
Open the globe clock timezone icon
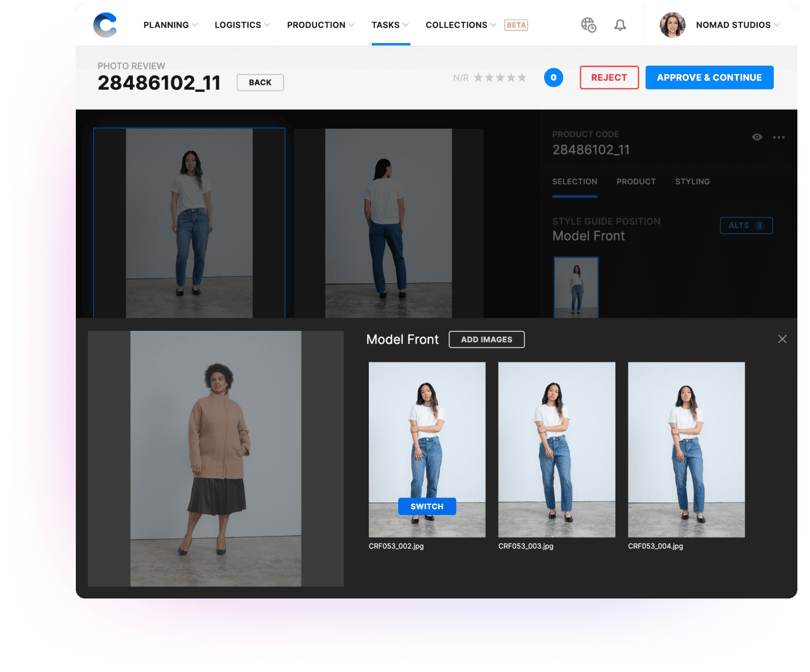588,25
